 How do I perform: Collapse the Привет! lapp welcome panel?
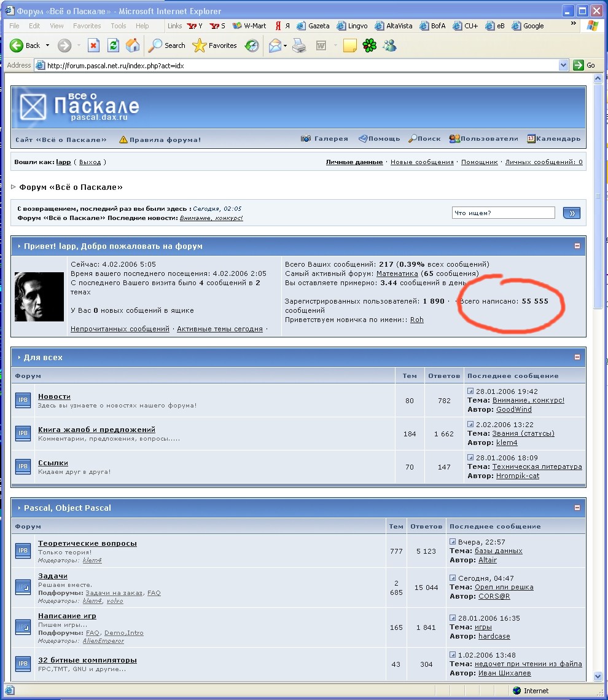click(x=577, y=246)
